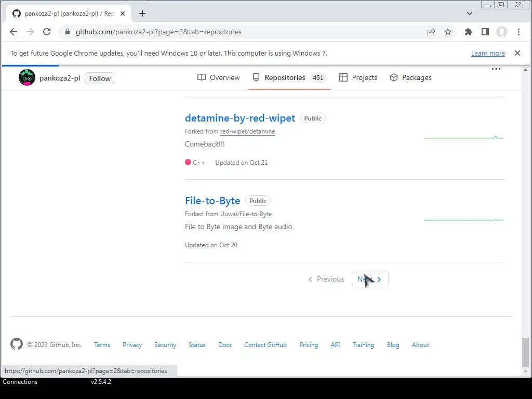The height and width of the screenshot is (399, 532).
Task: Open the detamine-by-red-wipet repository
Action: pyautogui.click(x=240, y=118)
